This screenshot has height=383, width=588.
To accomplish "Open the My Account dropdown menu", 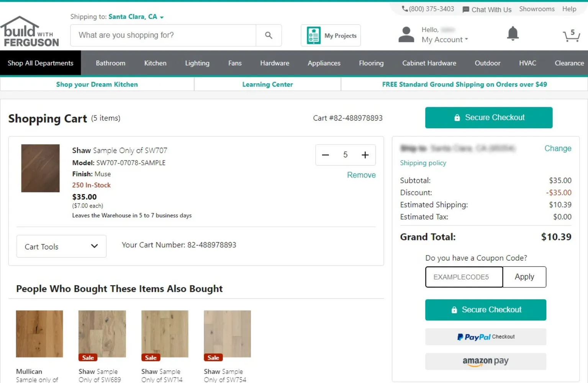I will click(x=444, y=40).
